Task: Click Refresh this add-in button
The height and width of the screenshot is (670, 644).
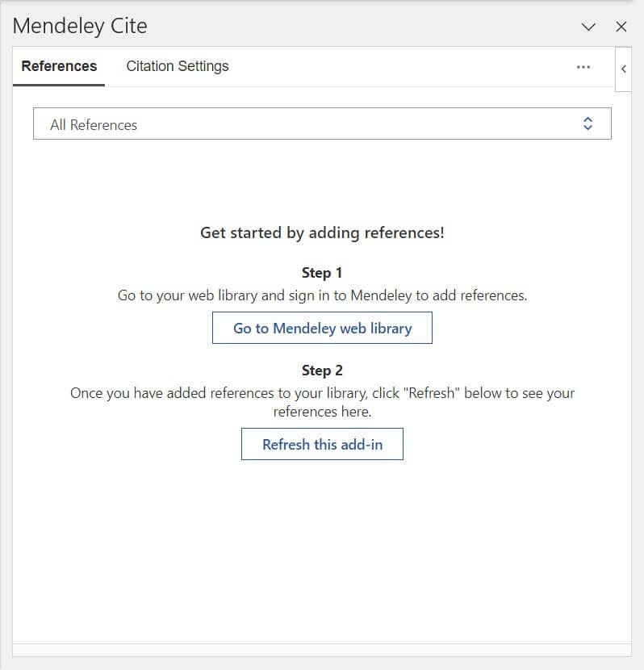Action: pyautogui.click(x=322, y=444)
